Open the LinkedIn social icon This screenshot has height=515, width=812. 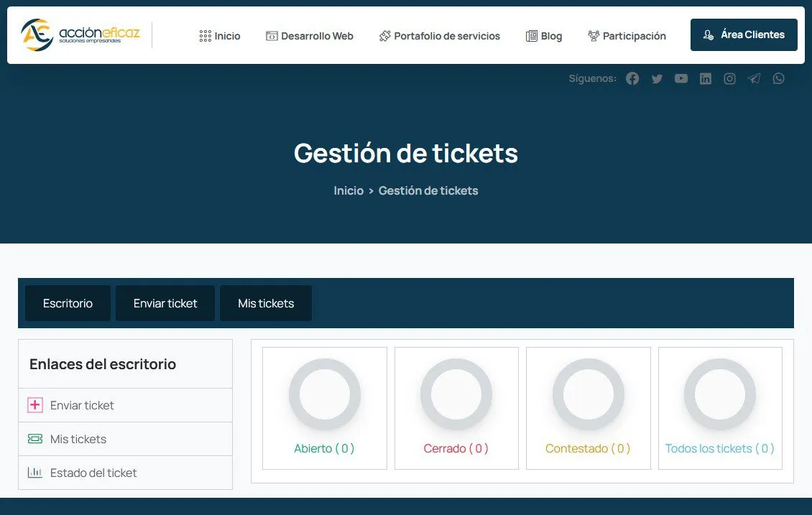tap(706, 79)
